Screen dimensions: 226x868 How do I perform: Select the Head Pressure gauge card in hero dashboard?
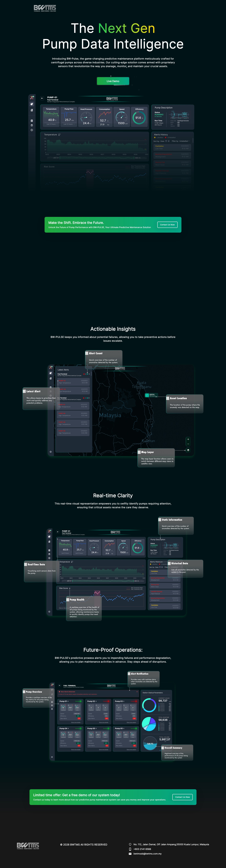pyautogui.click(x=86, y=117)
